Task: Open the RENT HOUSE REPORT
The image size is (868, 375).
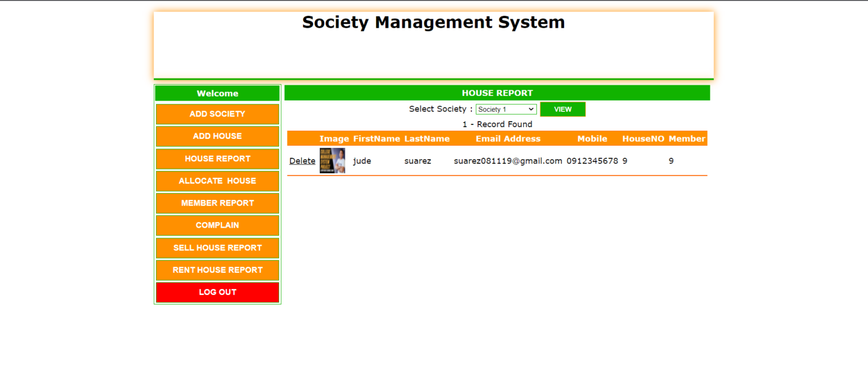Action: tap(217, 270)
